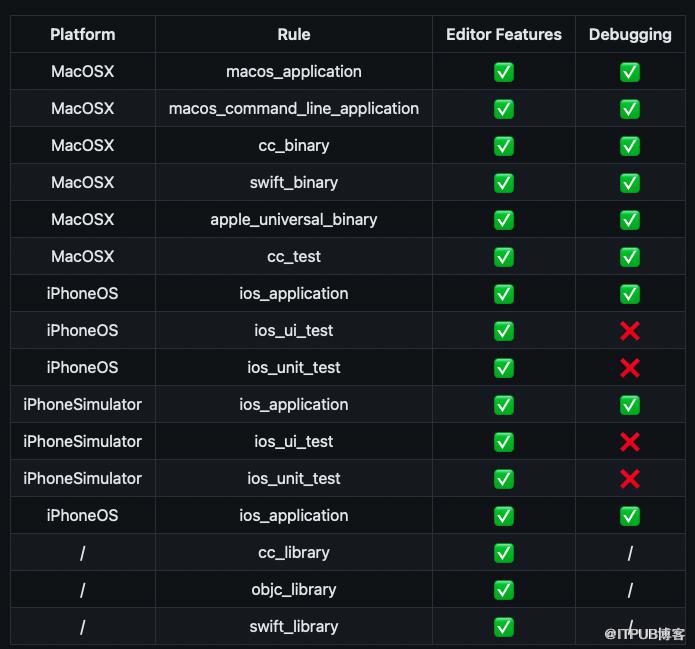695x649 pixels.
Task: Click the Debugging slash for objc_library
Action: tap(630, 590)
